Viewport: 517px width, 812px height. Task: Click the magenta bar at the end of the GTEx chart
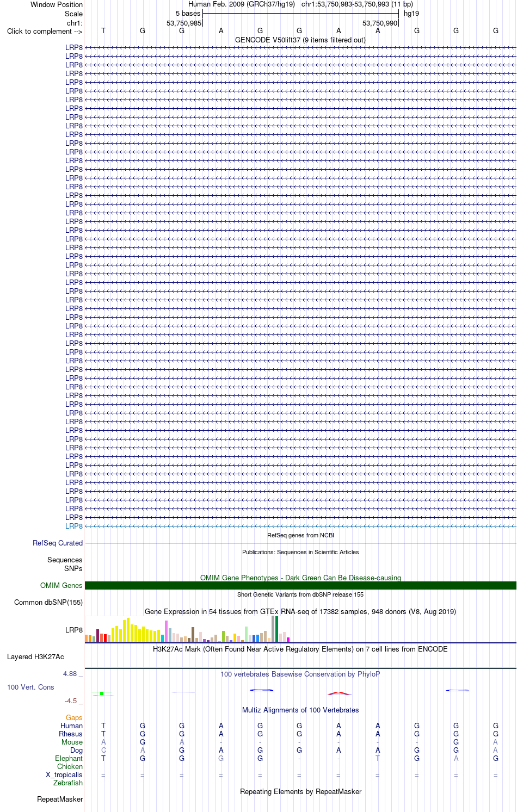tap(288, 640)
